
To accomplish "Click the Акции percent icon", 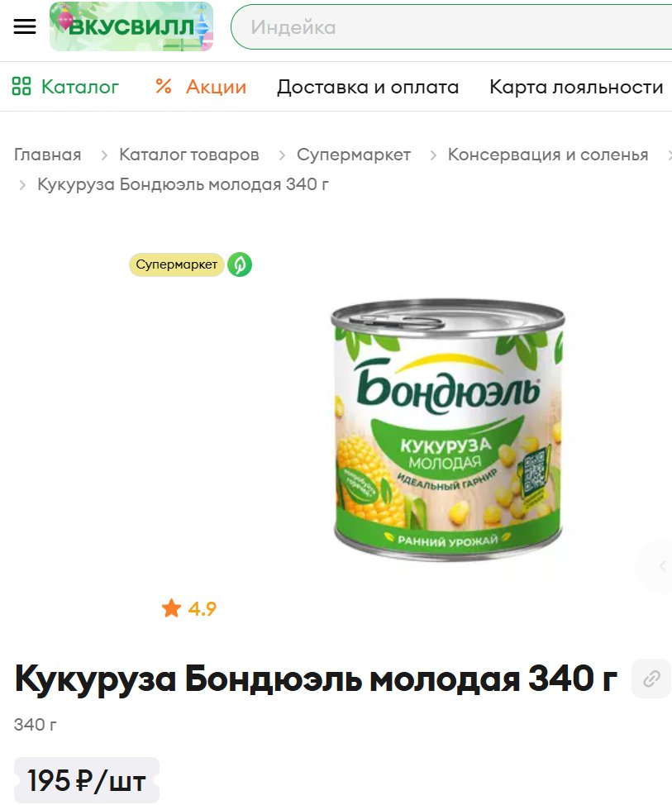I will (x=164, y=86).
